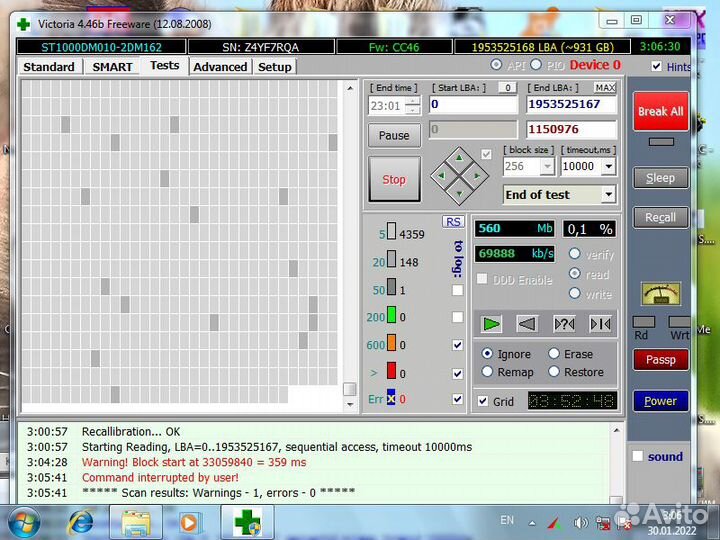Open Internet Explorer from the taskbar
The height and width of the screenshot is (540, 720).
tap(82, 521)
